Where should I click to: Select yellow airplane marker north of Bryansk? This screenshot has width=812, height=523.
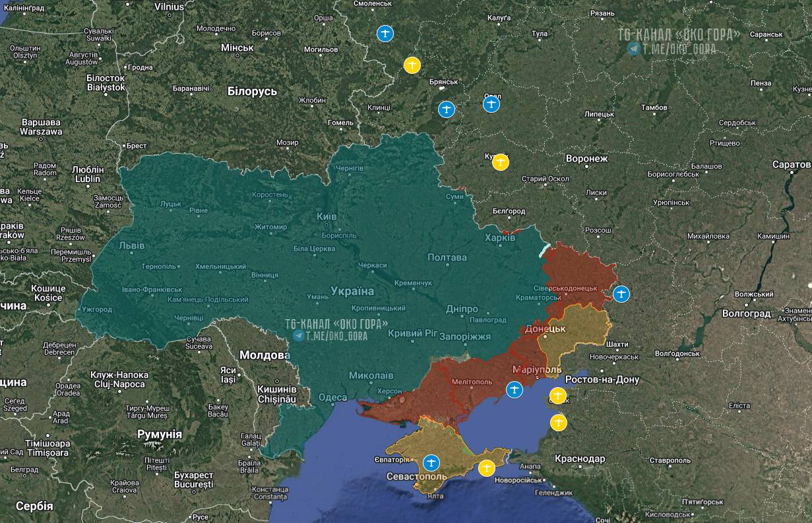click(412, 65)
